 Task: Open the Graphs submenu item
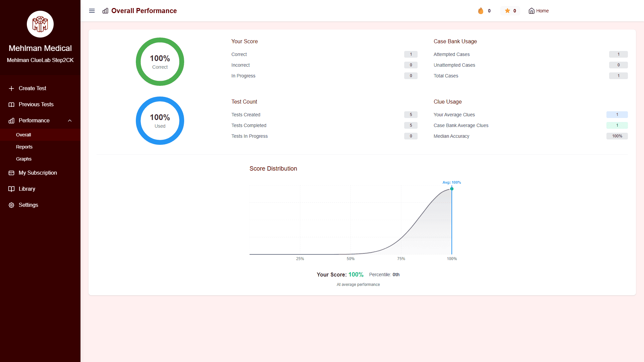40,159
